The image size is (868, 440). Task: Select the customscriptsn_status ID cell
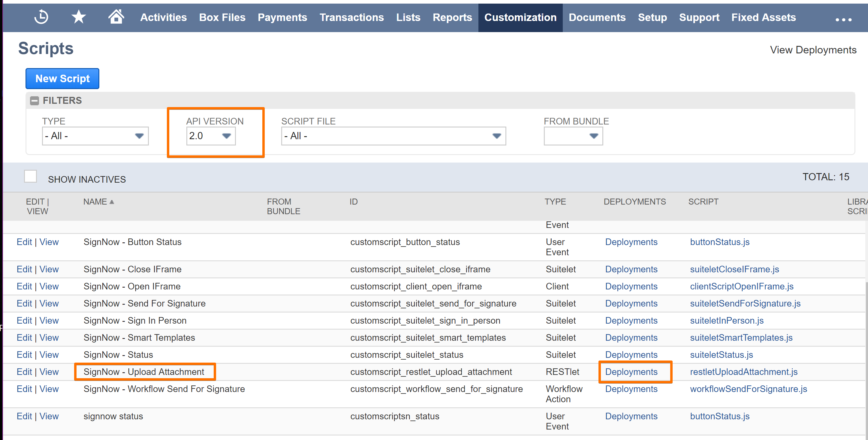point(395,416)
